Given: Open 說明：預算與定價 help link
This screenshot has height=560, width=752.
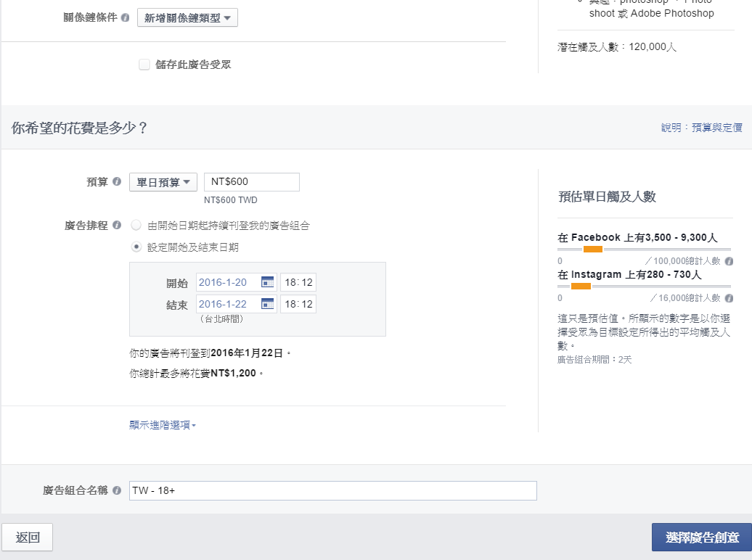Looking at the screenshot, I should tap(701, 128).
